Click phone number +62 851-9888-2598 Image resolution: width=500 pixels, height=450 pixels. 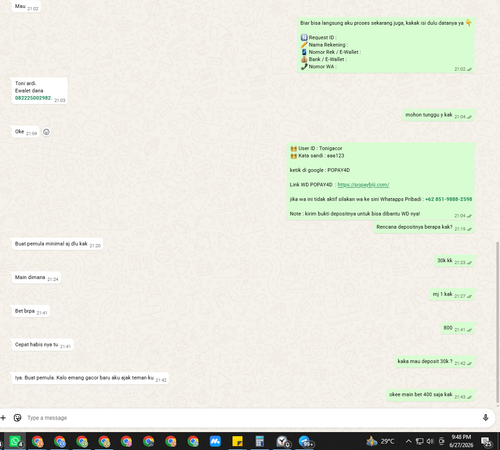click(448, 199)
